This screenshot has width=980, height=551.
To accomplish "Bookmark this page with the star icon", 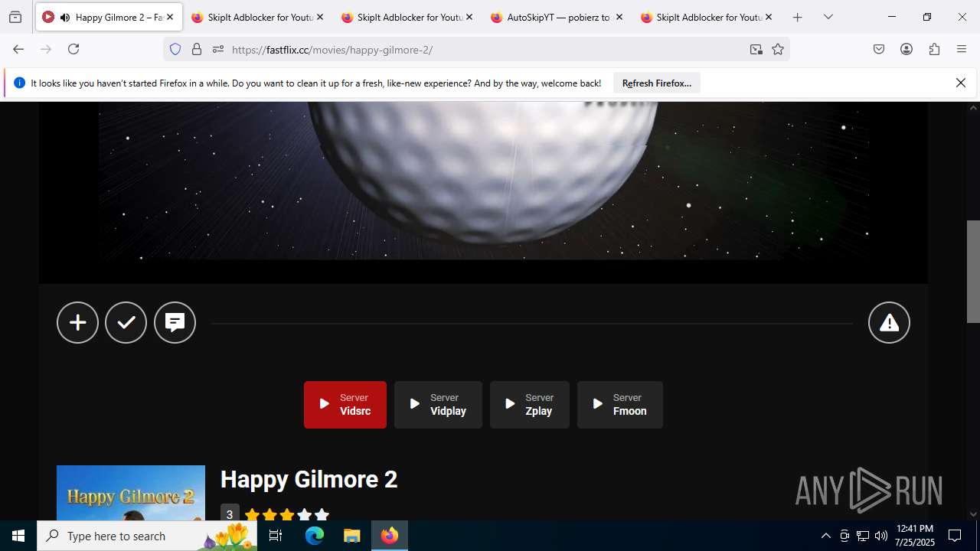I will [x=778, y=49].
